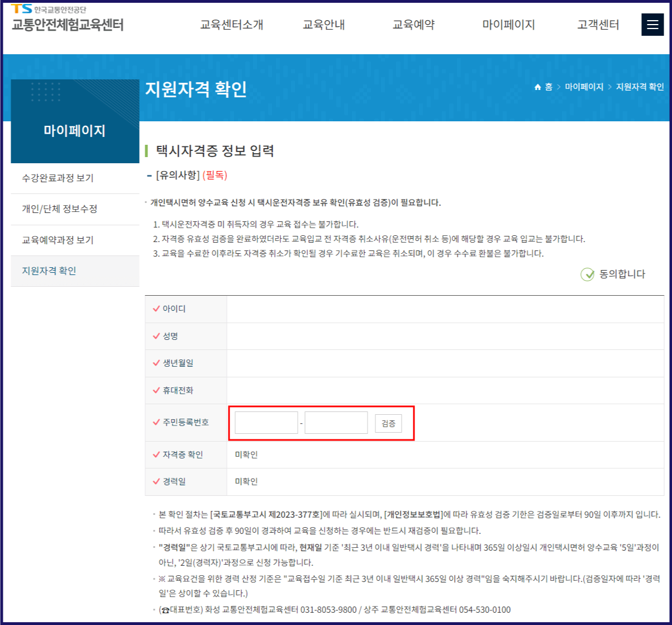The height and width of the screenshot is (625, 672).
Task: Select 지원자격 확인 in sidebar
Action: [x=75, y=271]
